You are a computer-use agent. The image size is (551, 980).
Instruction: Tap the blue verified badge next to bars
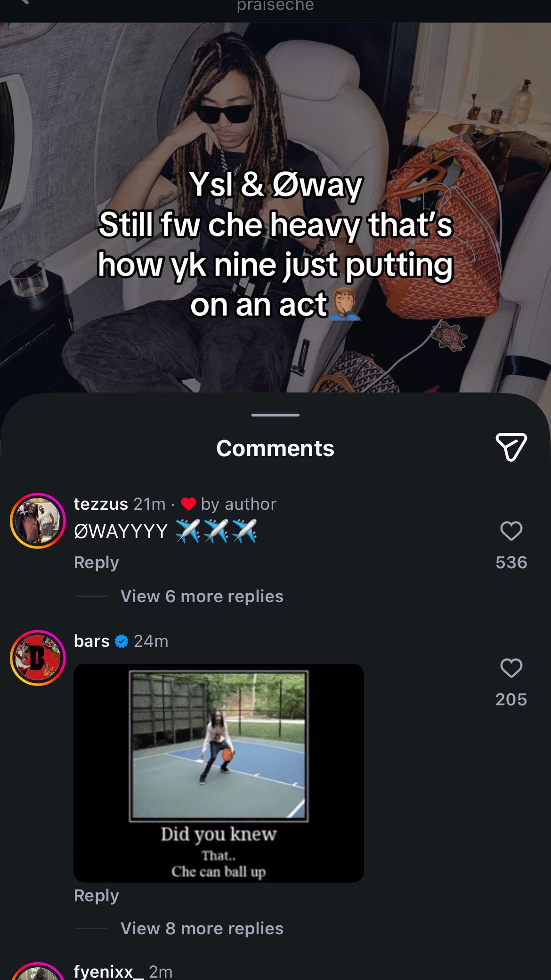tap(122, 641)
